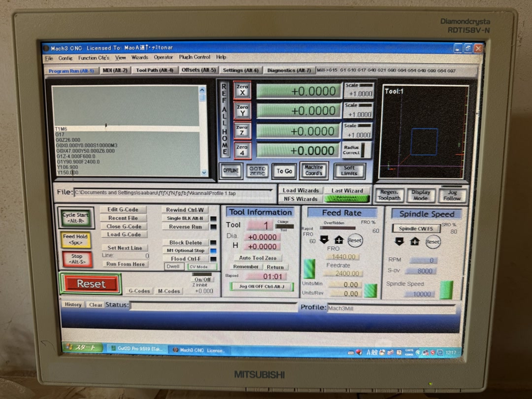The image size is (532, 399).
Task: Click the spindle speed green bar indicator
Action: pyautogui.click(x=446, y=290)
